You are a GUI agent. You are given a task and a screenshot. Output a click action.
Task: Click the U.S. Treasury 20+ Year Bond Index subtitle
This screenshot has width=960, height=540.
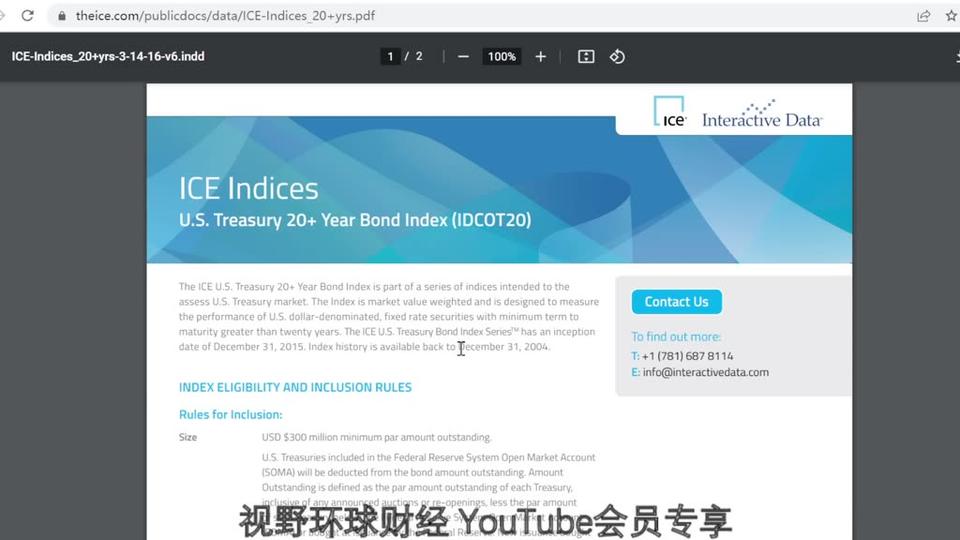tap(355, 220)
